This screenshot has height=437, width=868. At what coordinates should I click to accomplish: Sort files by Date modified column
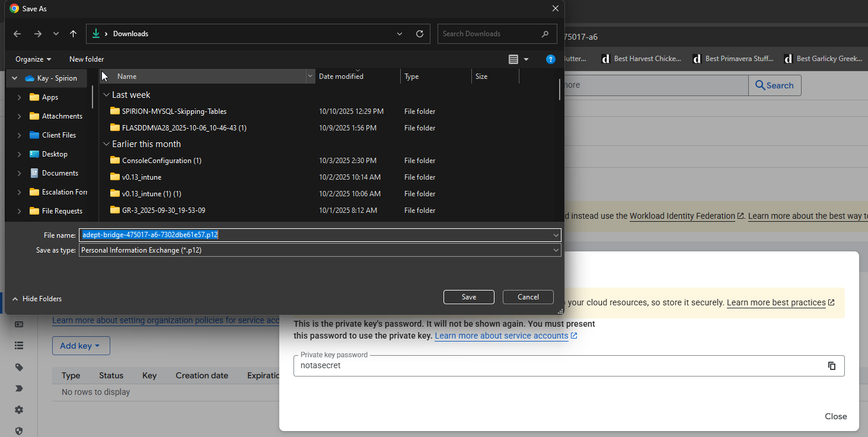click(341, 76)
